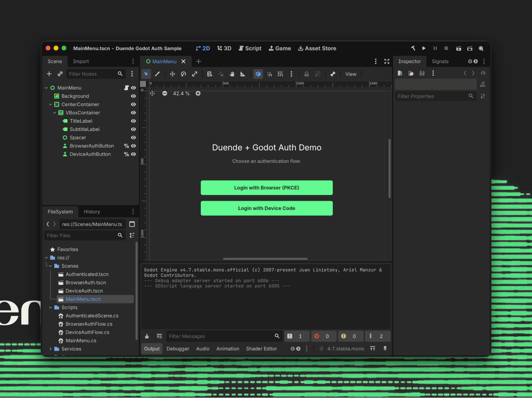Choose the Pan Mode hand tool

click(232, 74)
